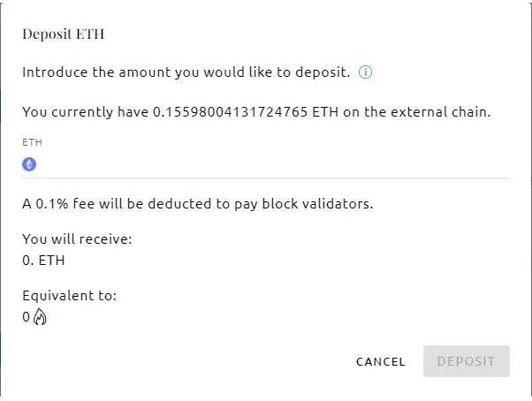Click the small ETH label above input

(x=32, y=142)
